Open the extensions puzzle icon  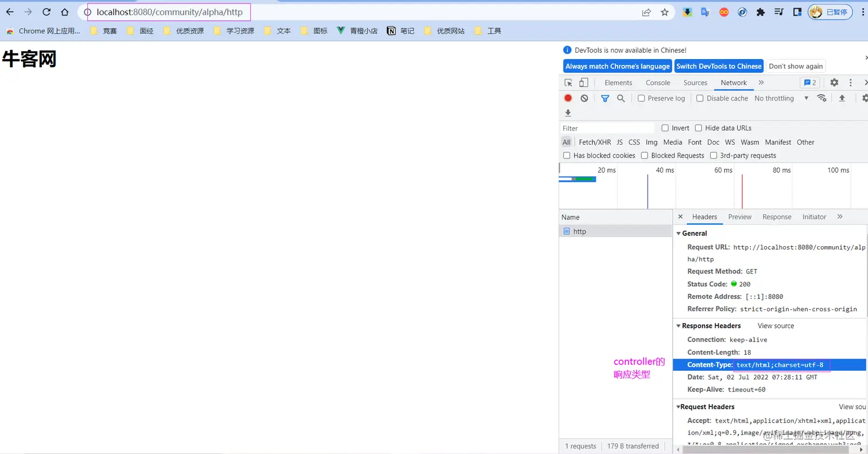pos(761,12)
